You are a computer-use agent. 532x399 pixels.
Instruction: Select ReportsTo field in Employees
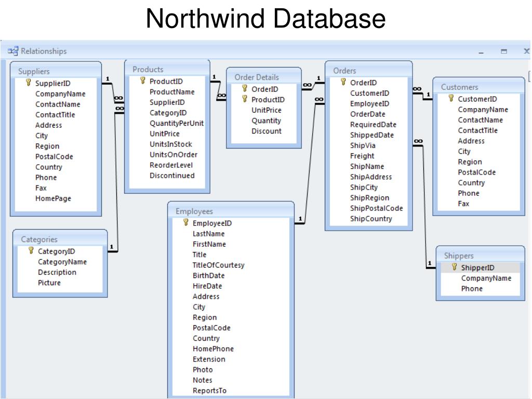point(209,391)
